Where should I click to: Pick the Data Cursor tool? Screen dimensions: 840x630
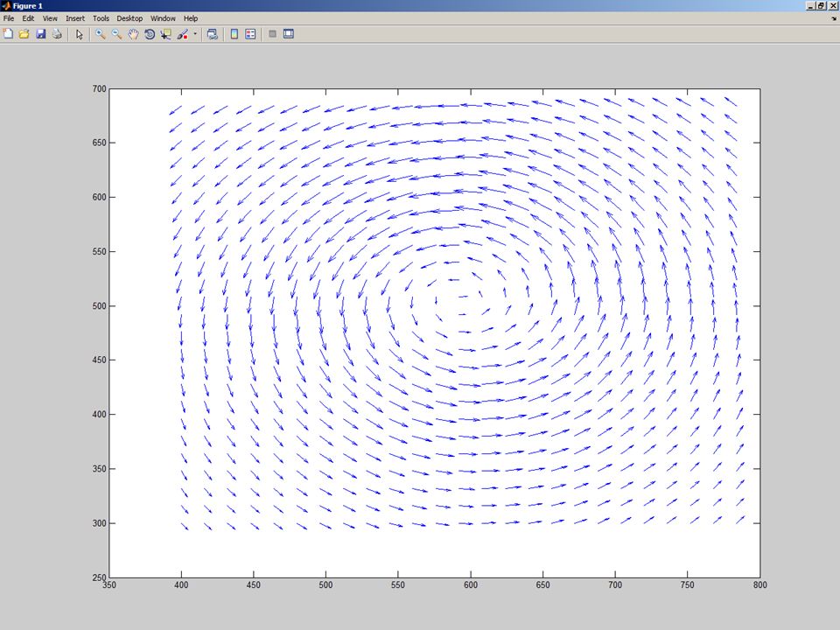tap(165, 34)
